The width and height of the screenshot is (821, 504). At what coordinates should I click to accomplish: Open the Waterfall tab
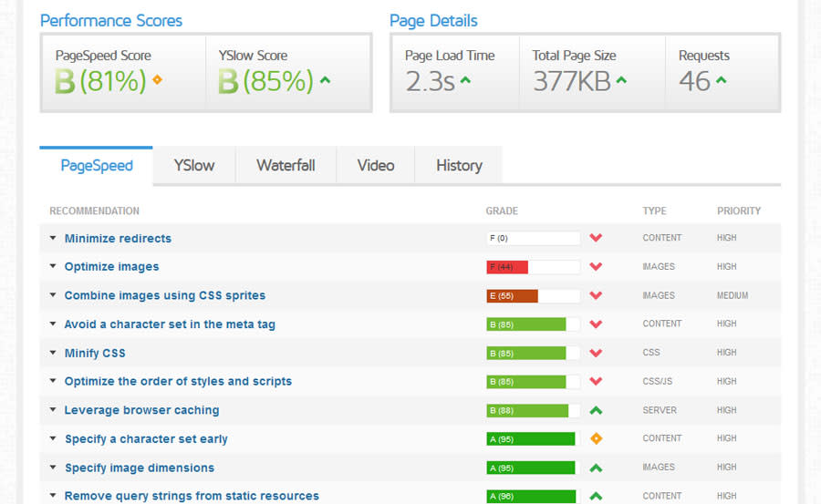[286, 165]
